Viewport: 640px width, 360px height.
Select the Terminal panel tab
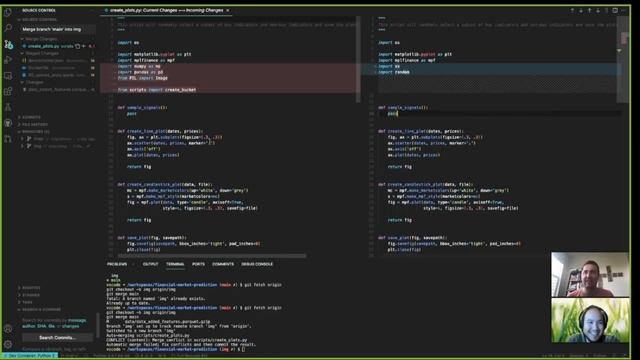click(175, 264)
